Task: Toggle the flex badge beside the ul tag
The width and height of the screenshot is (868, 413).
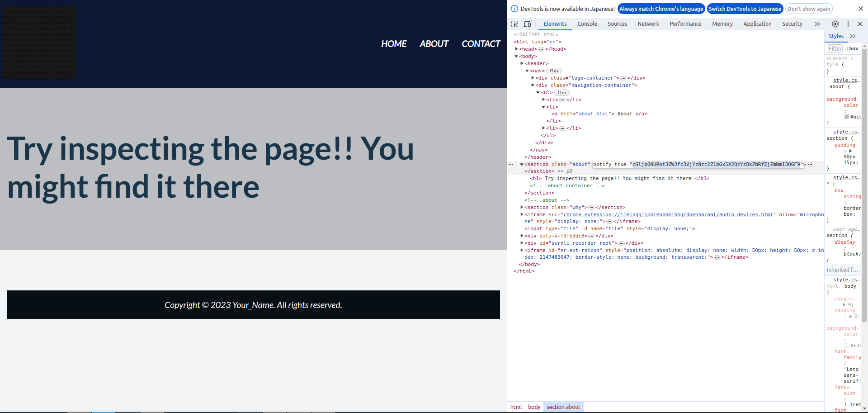Action: (561, 93)
